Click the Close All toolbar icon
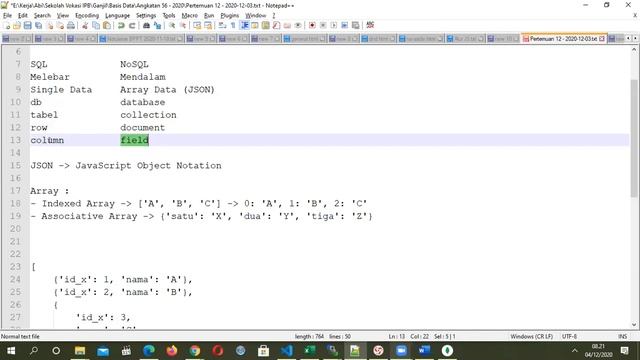Image resolution: width=640 pixels, height=360 pixels. pos(60,25)
